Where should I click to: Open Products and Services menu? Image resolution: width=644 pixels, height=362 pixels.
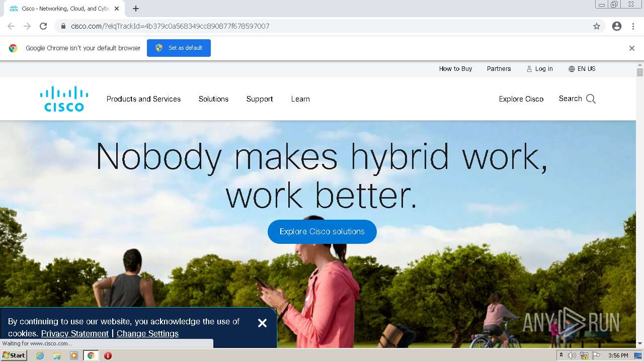pyautogui.click(x=143, y=99)
